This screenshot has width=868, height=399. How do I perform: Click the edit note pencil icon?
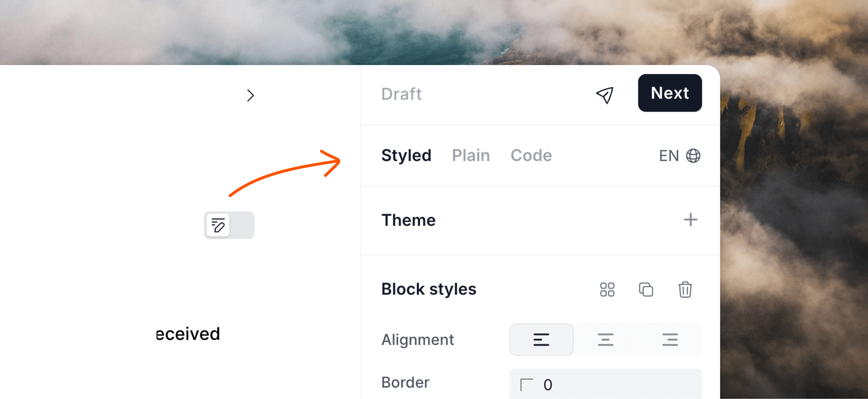[218, 225]
